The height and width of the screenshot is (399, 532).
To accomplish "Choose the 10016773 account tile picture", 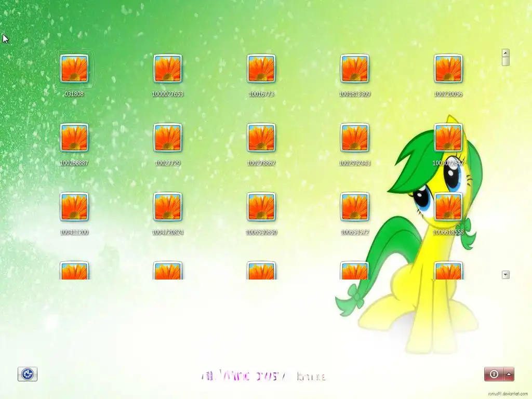I will click(261, 69).
